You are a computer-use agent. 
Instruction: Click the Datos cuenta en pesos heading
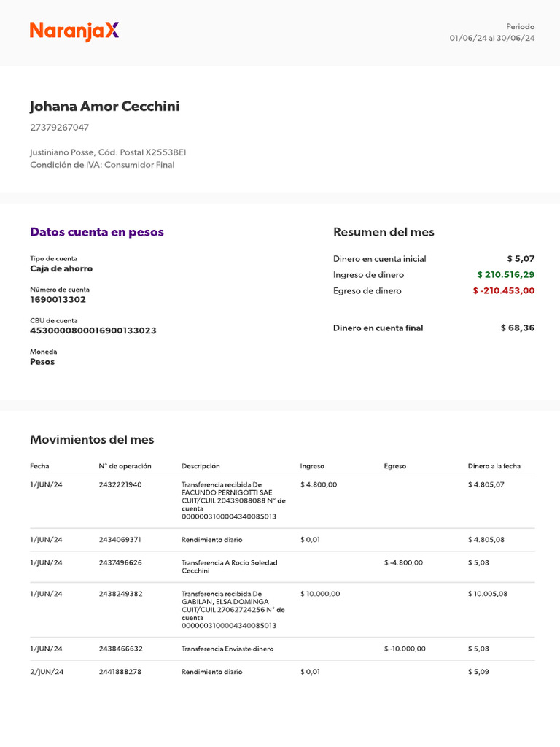click(97, 232)
